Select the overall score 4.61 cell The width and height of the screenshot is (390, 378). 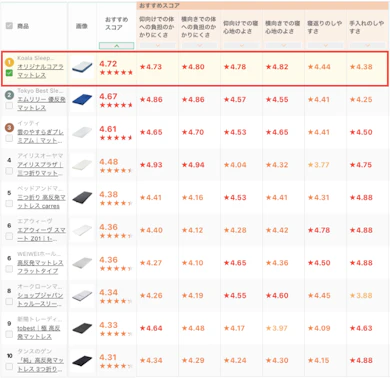pos(116,133)
